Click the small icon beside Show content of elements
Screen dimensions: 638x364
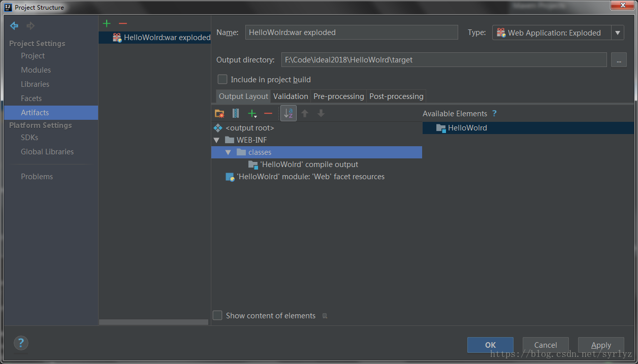tap(325, 316)
